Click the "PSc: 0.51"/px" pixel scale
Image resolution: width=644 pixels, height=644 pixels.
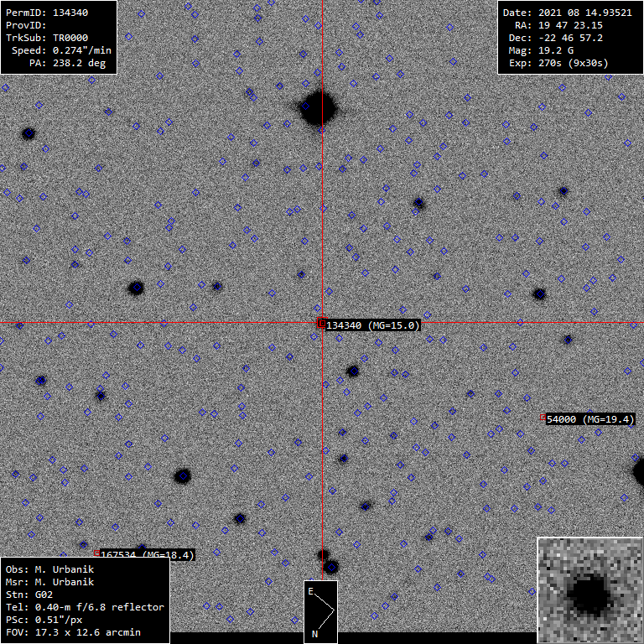click(44, 620)
